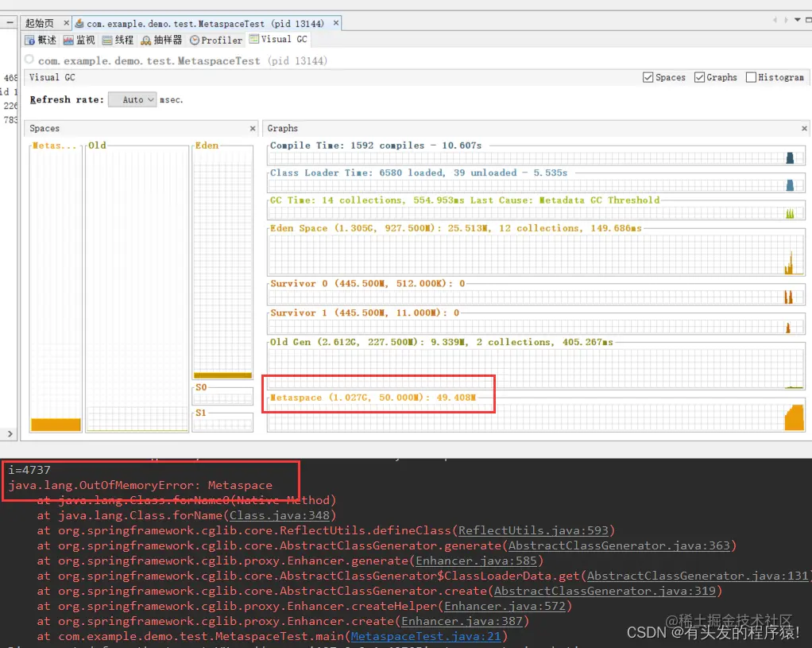Open the tab list dropdown arrow

[x=798, y=20]
